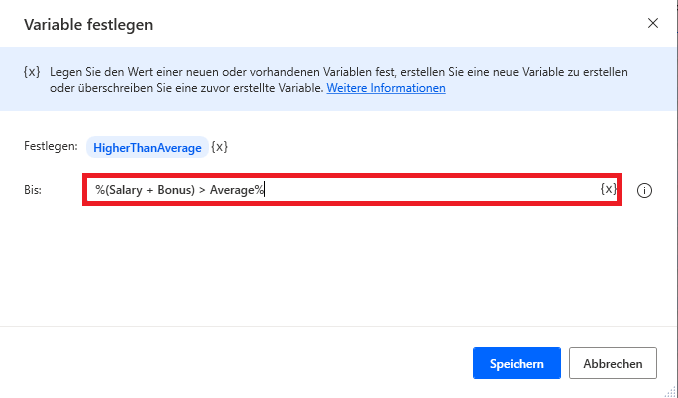Screen dimensions: 678x398
Task: Click the Festlegen: label
Action: click(51, 146)
